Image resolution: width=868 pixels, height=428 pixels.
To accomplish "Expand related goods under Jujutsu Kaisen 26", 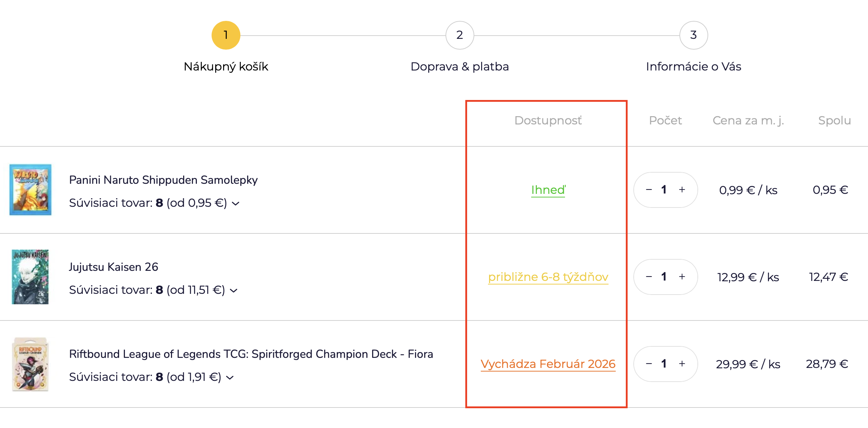I will pyautogui.click(x=234, y=291).
